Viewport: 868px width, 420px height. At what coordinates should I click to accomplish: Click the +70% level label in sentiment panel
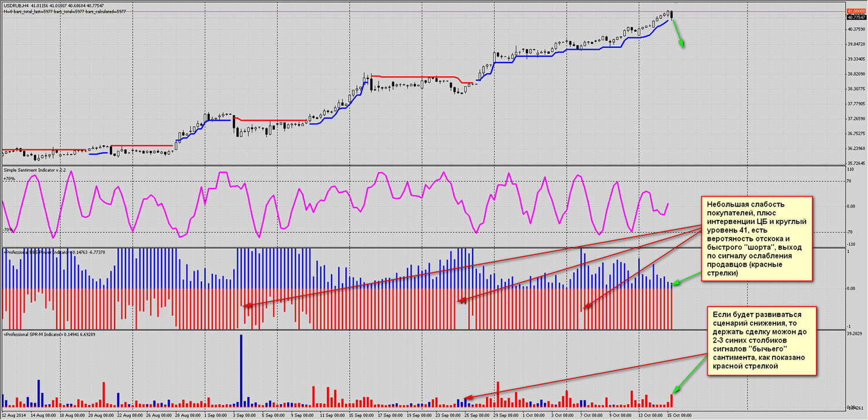click(9, 179)
